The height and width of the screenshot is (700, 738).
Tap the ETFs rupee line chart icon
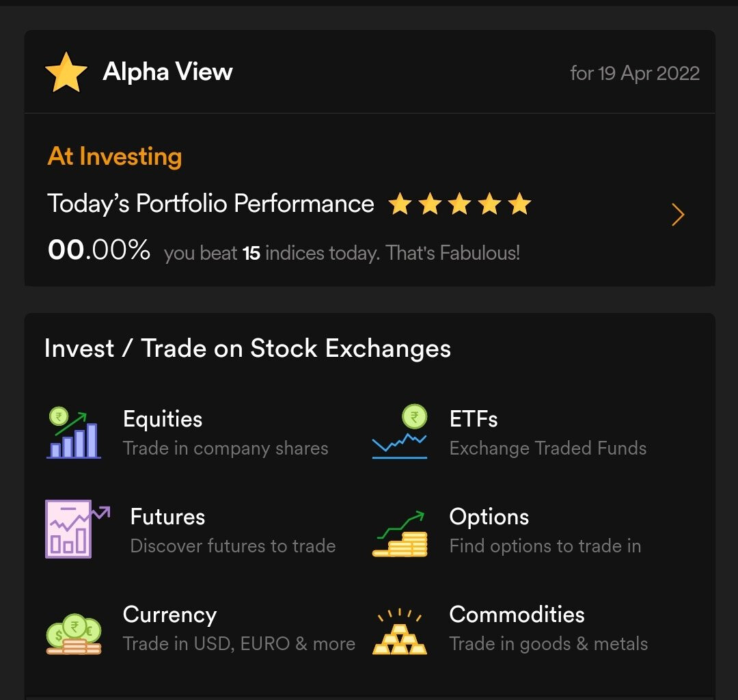click(400, 431)
